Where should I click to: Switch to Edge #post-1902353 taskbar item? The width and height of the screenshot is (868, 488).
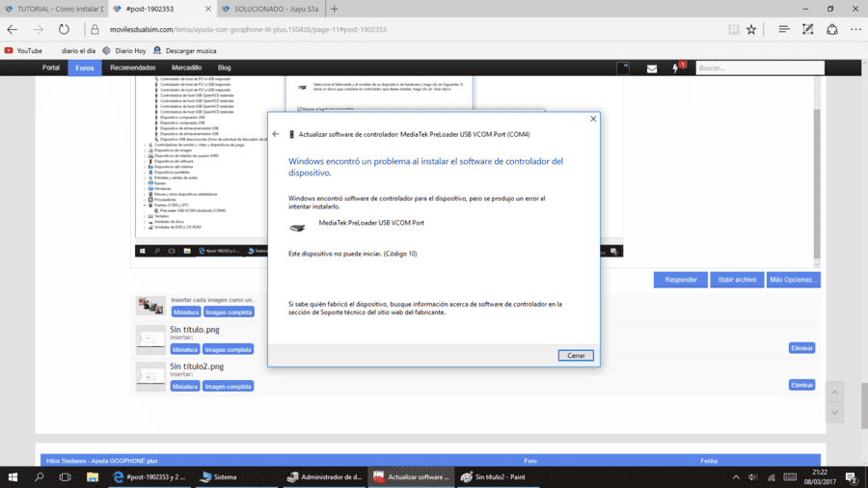(x=149, y=477)
